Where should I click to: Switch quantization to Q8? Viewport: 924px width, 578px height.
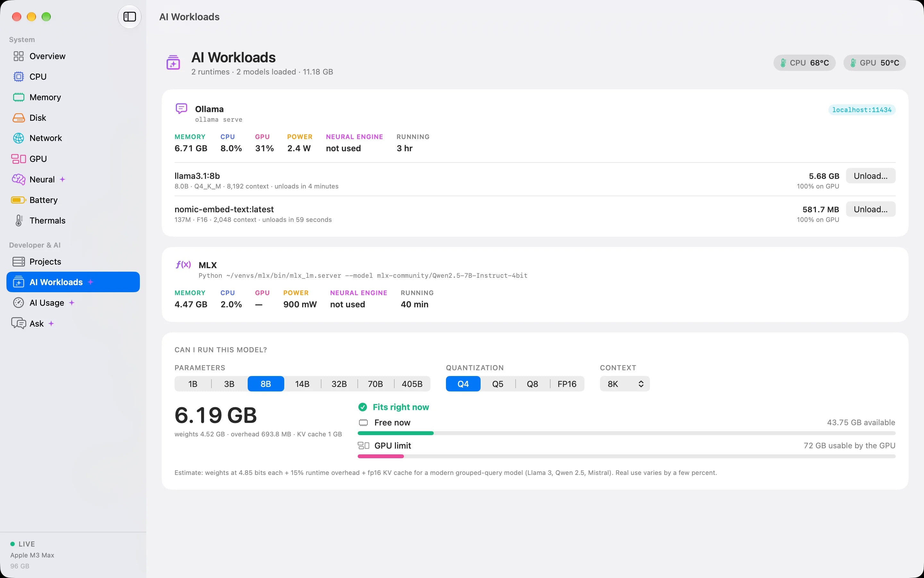coord(532,384)
